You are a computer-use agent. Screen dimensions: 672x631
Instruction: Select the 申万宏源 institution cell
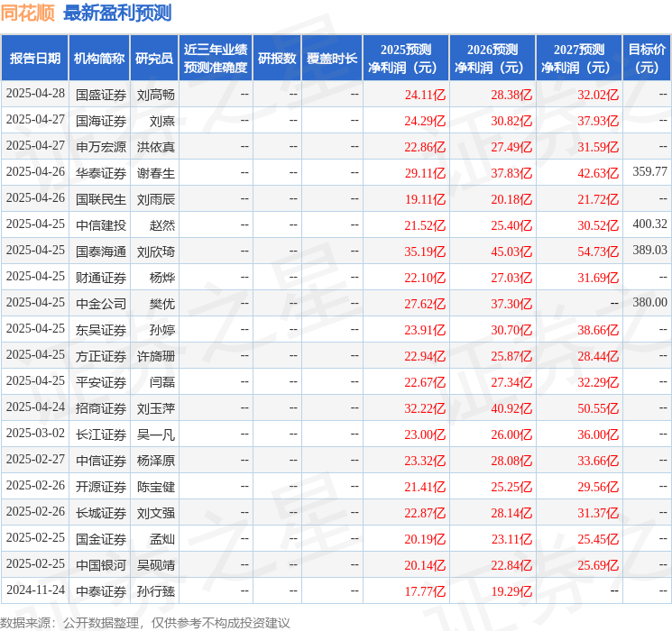[101, 147]
